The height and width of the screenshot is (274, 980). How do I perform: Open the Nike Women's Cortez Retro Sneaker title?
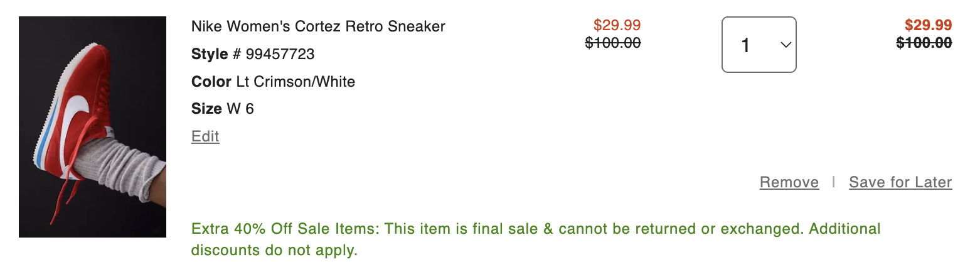point(318,26)
